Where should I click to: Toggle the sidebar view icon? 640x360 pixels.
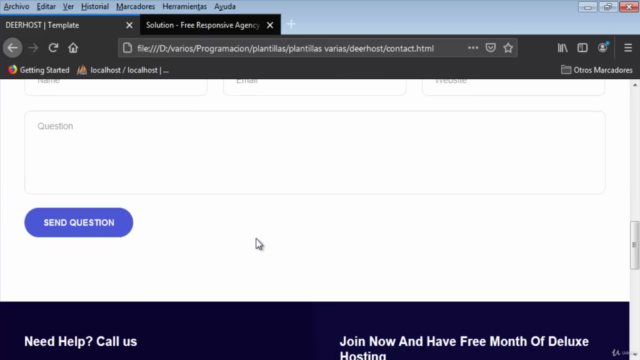[x=582, y=48]
